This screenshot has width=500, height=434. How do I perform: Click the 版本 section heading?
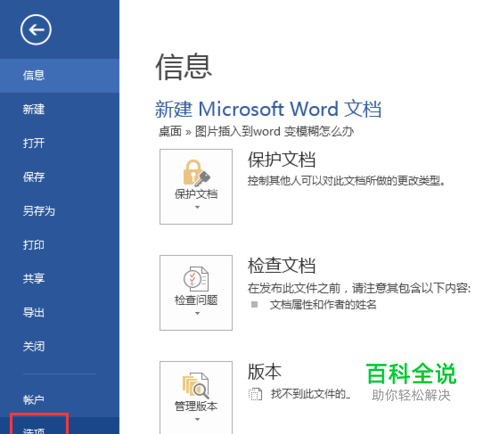pos(264,372)
